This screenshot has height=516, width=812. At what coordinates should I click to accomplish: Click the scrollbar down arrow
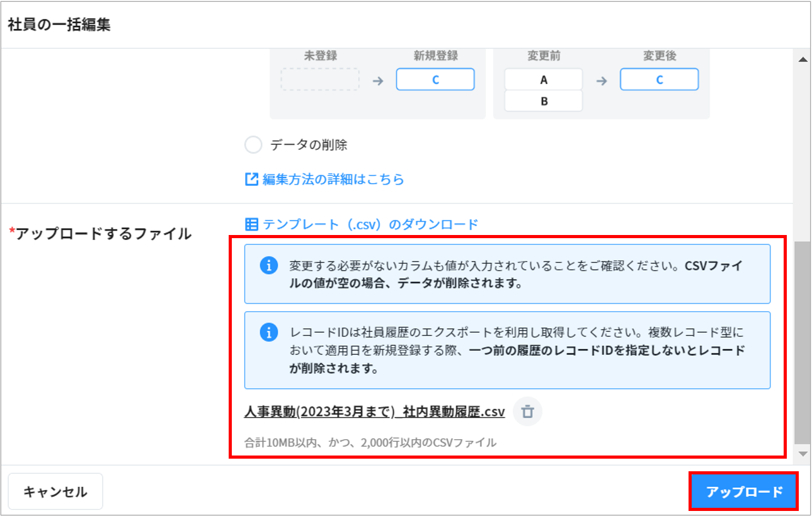(803, 454)
